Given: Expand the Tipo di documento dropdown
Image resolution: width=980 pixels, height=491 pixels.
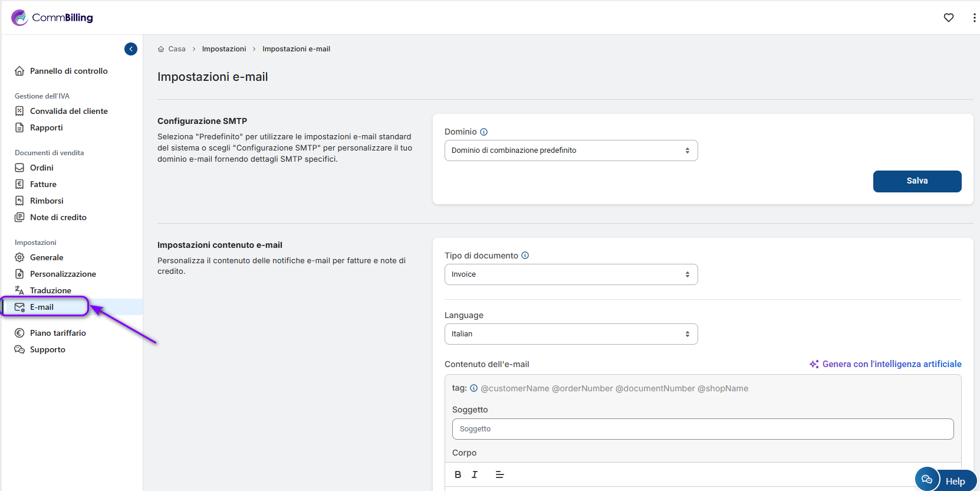Looking at the screenshot, I should [570, 274].
